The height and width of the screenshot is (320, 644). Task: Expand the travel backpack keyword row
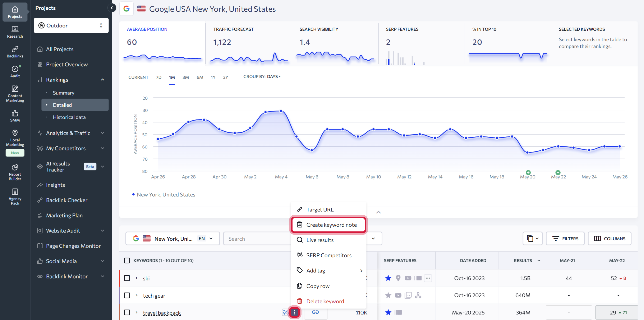137,312
